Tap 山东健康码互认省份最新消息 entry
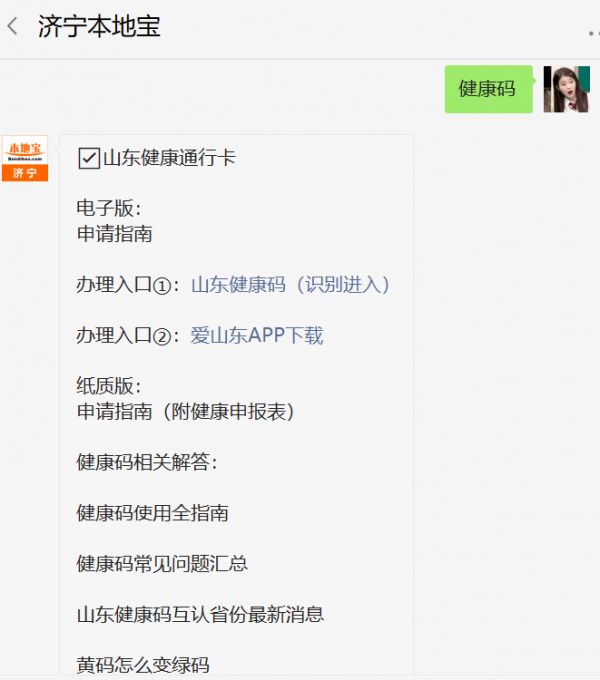Image resolution: width=600 pixels, height=680 pixels. [200, 615]
